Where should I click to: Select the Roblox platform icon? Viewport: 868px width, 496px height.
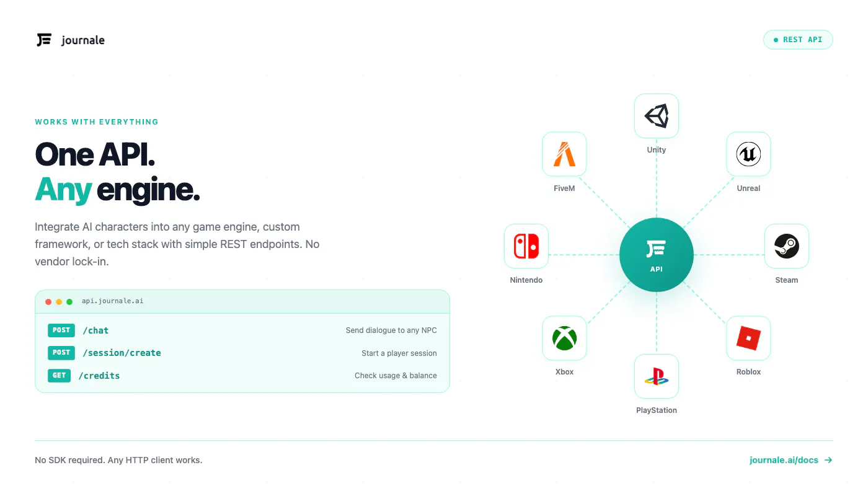coord(748,338)
